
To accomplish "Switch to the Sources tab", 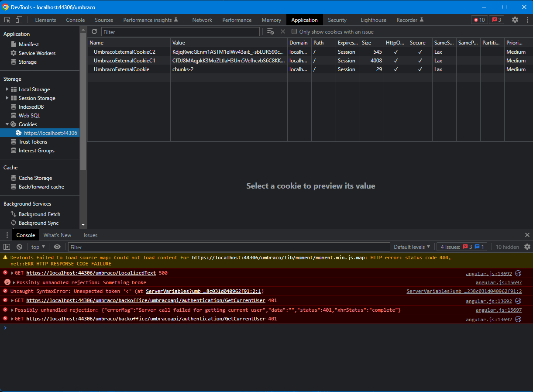I will (104, 20).
